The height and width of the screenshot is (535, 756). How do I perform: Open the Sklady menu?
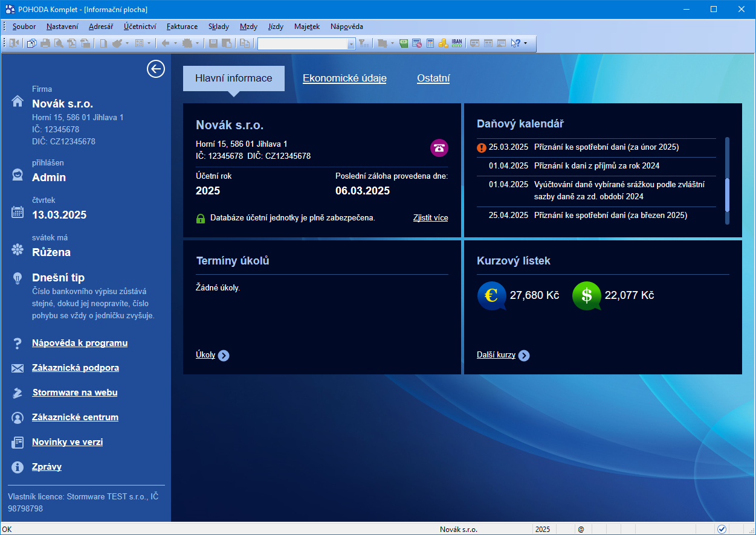tap(219, 27)
